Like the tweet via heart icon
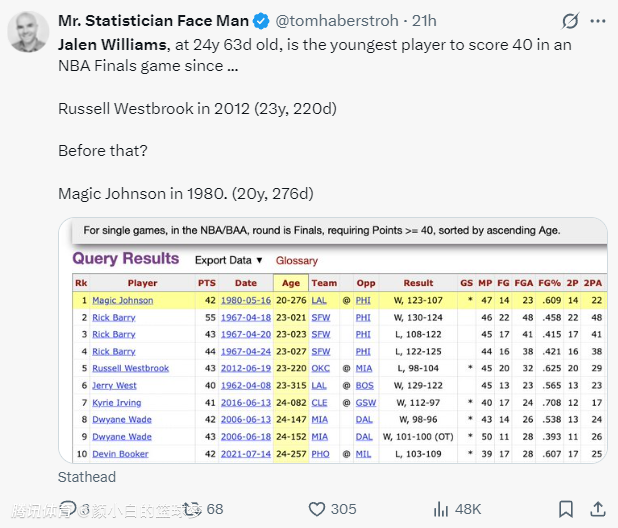Screen dimensions: 618x528 pos(316,509)
